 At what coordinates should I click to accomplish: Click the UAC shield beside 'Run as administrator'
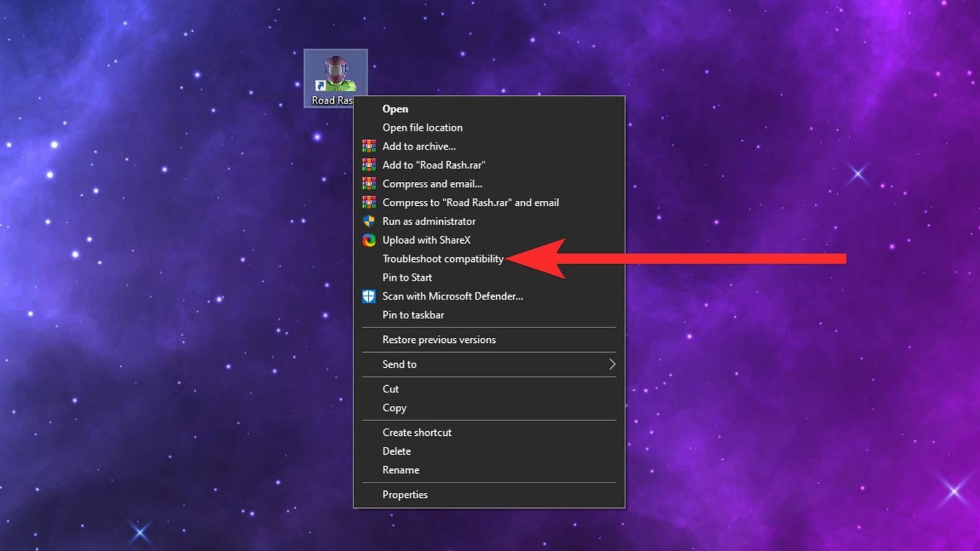click(x=369, y=221)
